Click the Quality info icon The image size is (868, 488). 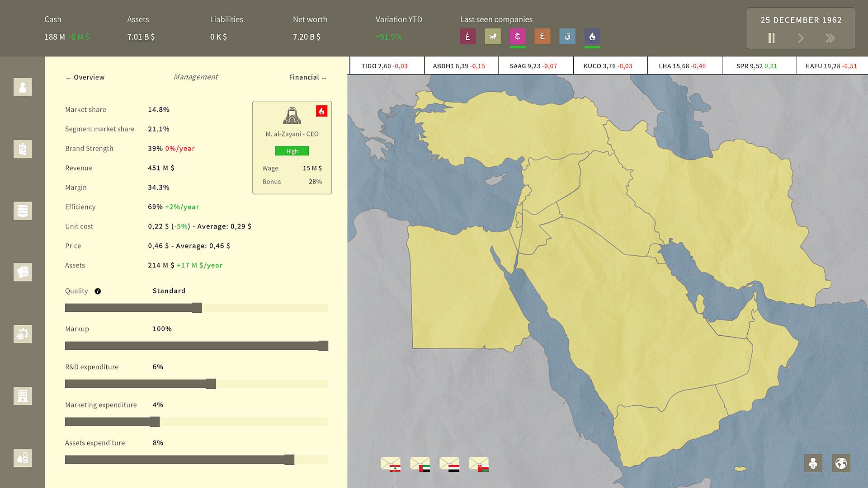(x=98, y=291)
